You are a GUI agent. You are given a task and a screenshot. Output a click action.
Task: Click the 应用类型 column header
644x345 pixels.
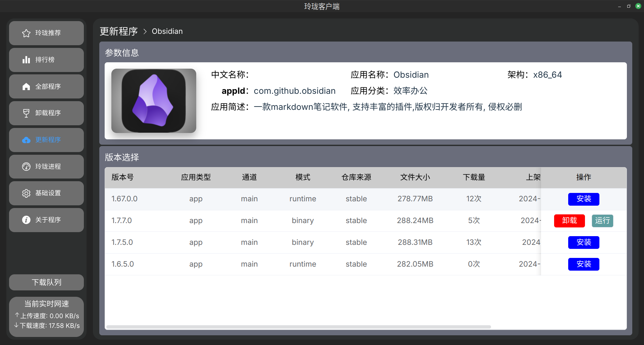(196, 177)
